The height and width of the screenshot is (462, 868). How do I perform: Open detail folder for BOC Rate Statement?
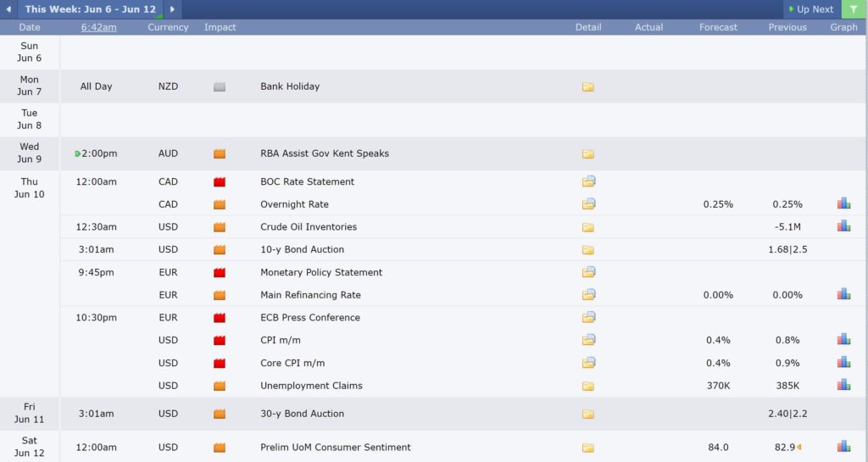coord(588,181)
